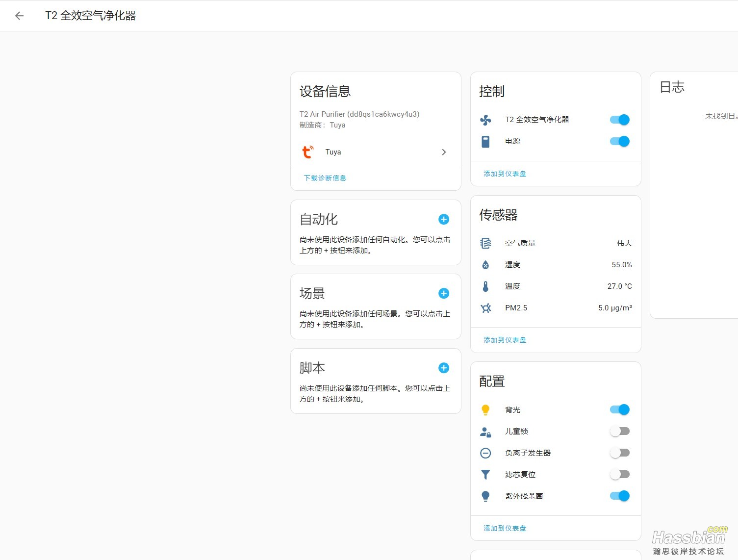The image size is (738, 560).
Task: Click the humidity value 55.0%
Action: point(621,265)
